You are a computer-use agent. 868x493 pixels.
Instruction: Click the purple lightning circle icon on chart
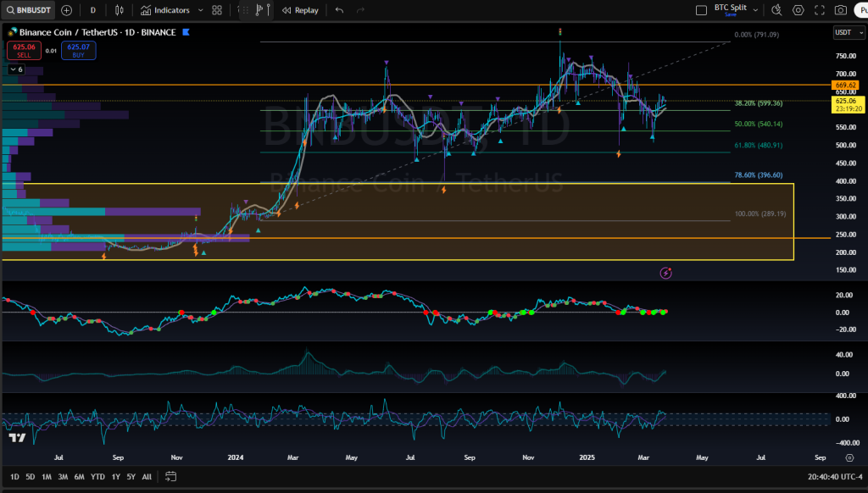(666, 273)
